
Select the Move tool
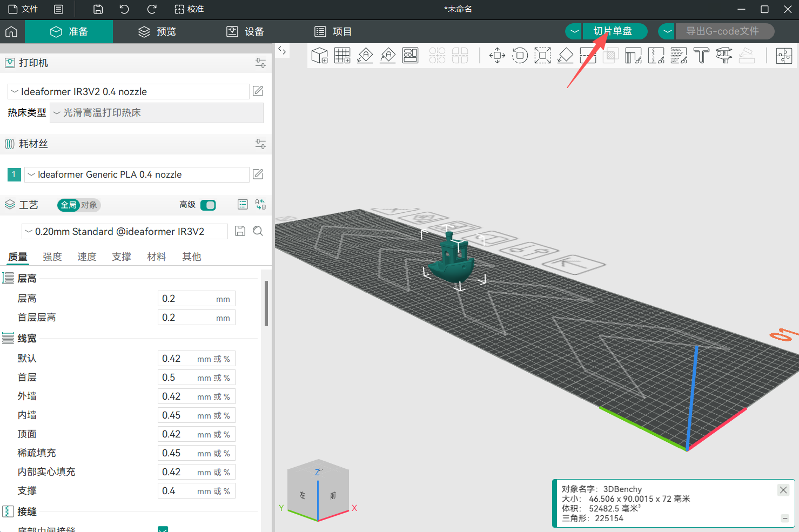497,56
